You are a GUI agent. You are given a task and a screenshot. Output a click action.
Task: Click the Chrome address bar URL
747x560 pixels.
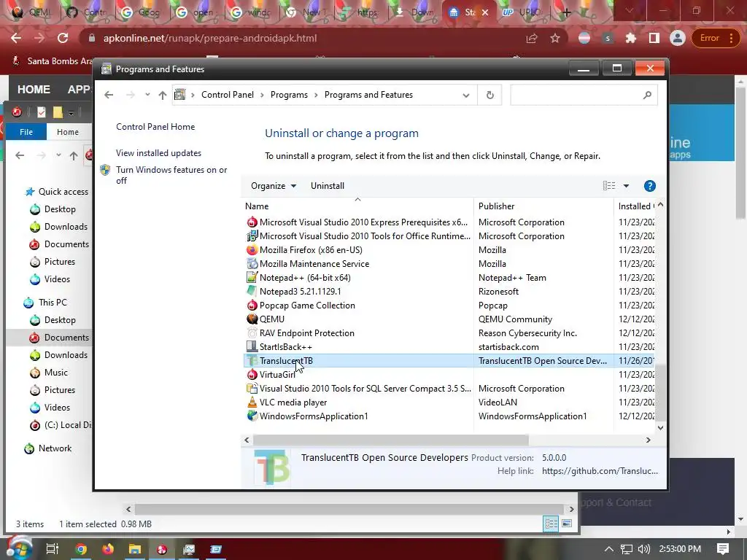[210, 38]
